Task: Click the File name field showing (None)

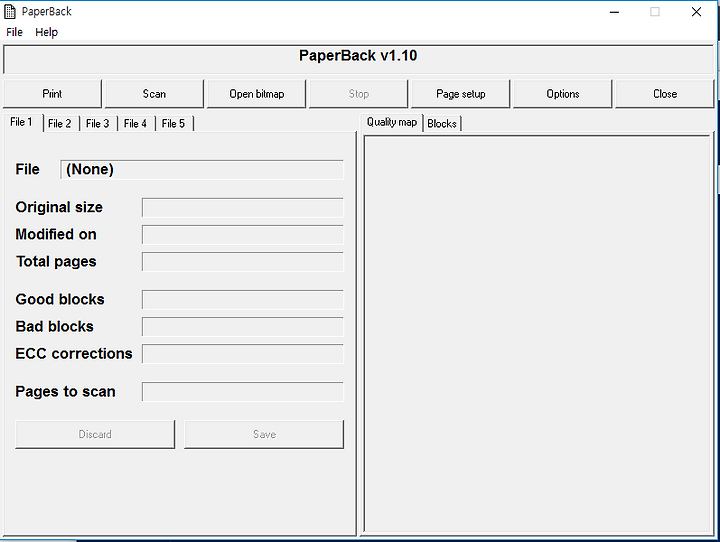Action: pos(202,169)
